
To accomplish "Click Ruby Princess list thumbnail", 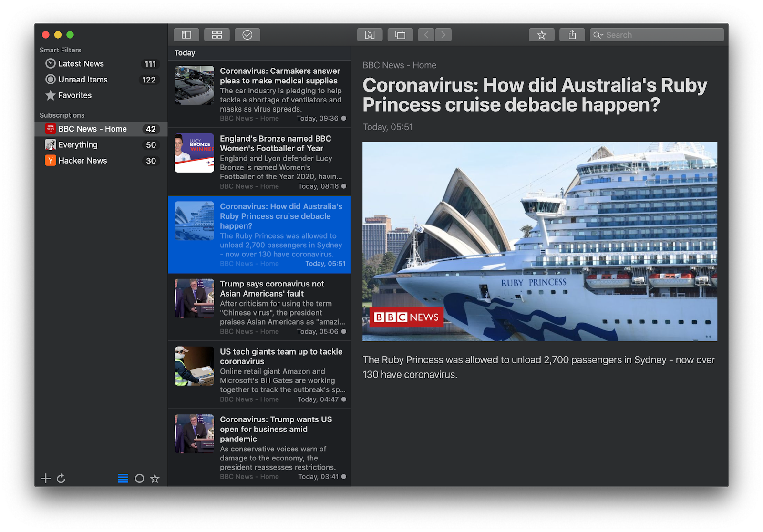I will coord(195,221).
